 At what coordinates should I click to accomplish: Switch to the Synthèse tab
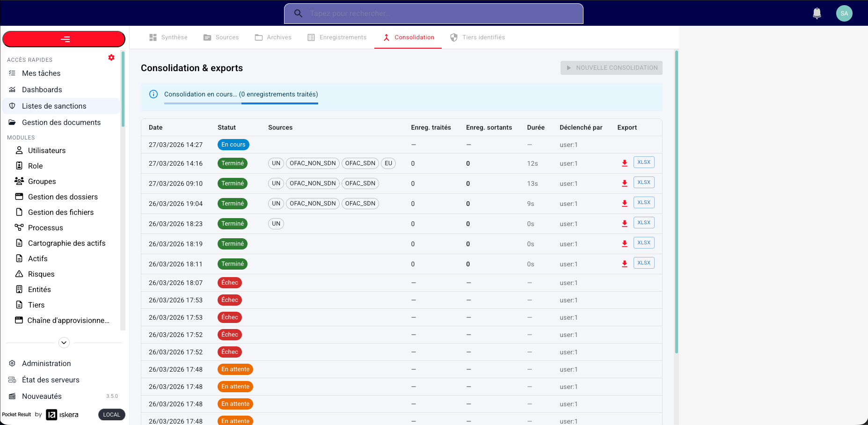click(x=168, y=37)
